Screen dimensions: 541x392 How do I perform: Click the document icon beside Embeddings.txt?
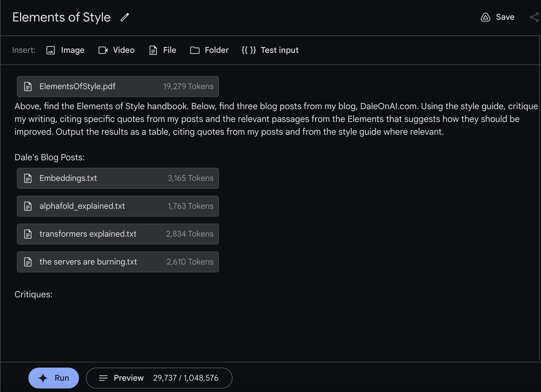point(28,178)
